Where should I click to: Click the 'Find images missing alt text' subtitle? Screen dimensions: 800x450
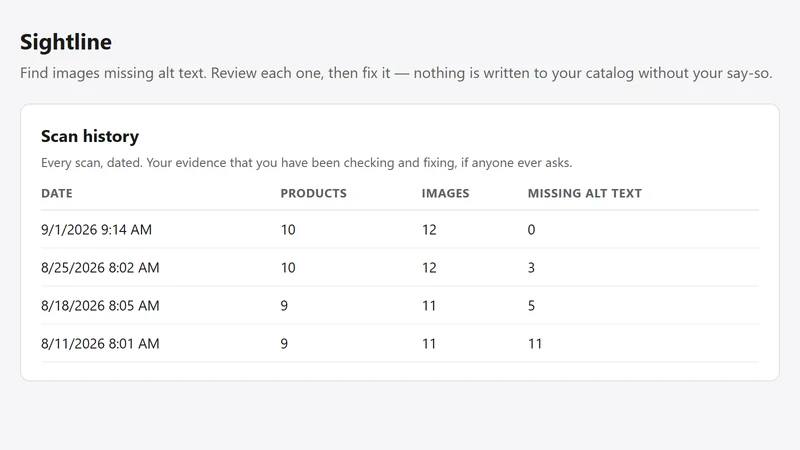(x=396, y=73)
